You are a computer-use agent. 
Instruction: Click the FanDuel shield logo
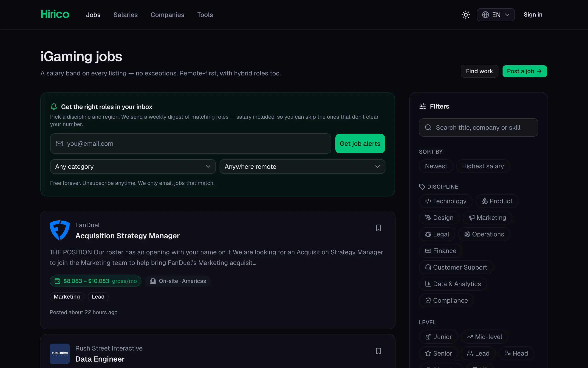point(59,230)
